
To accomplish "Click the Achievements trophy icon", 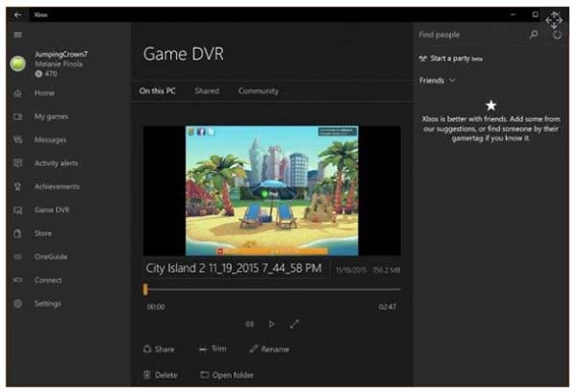I will click(17, 186).
